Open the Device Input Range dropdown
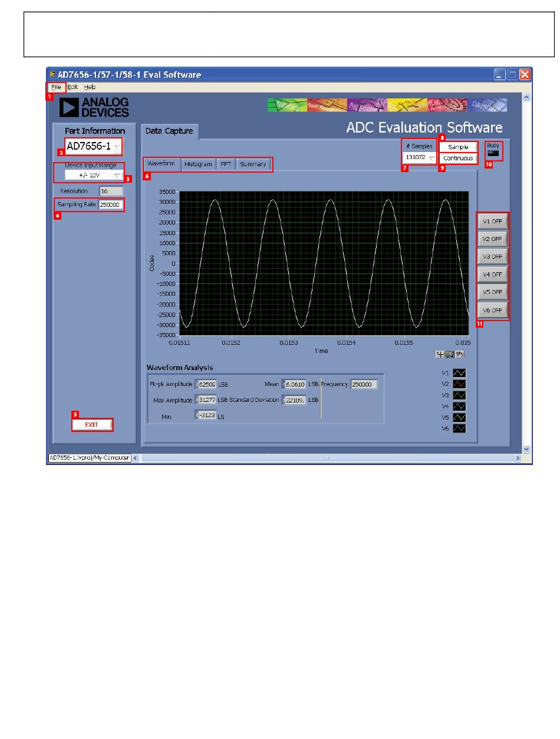Screen dimensions: 560x739 [94, 176]
